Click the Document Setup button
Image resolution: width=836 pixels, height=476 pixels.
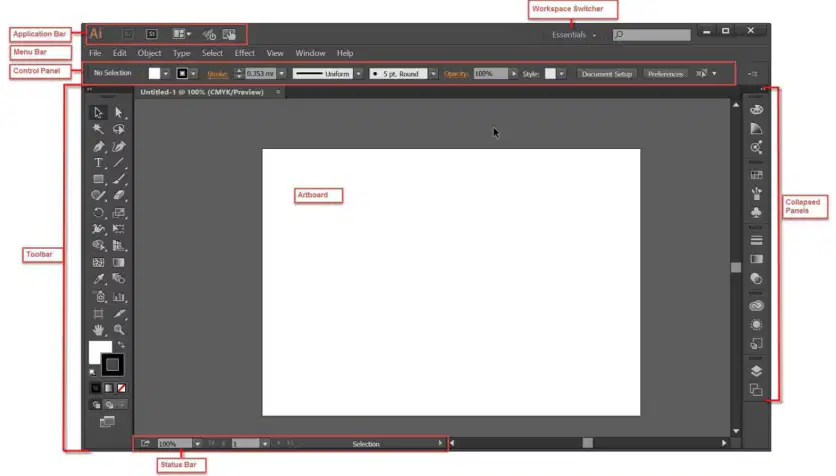pos(607,74)
